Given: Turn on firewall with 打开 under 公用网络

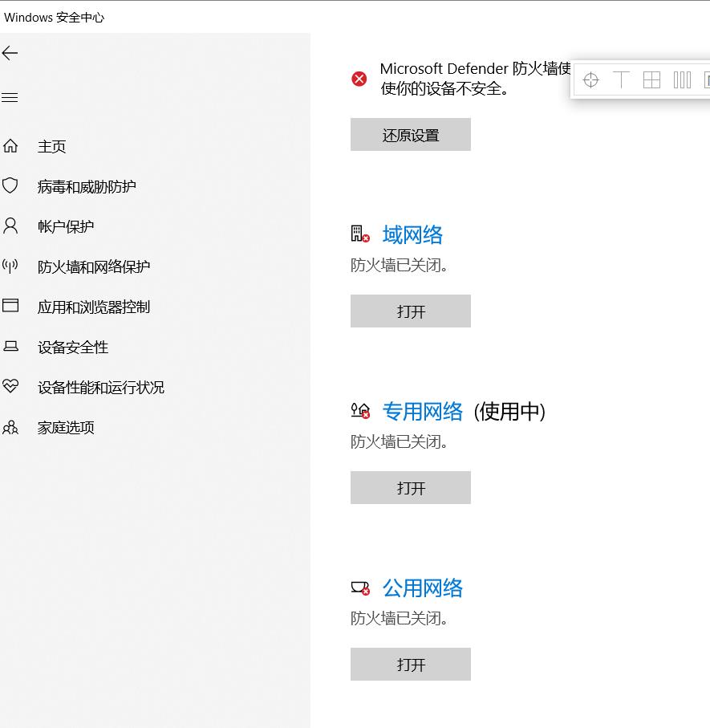Looking at the screenshot, I should 411,665.
